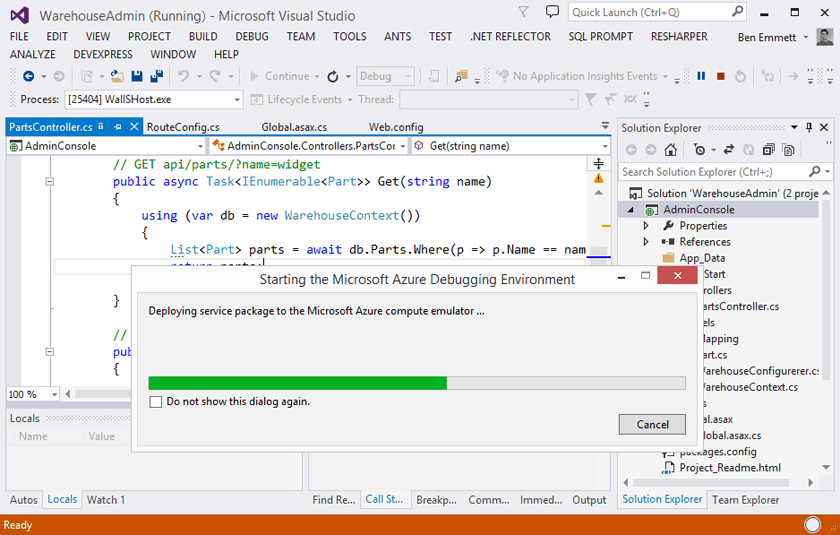
Task: Click Show All Files icon in Solution Explorer
Action: [788, 150]
